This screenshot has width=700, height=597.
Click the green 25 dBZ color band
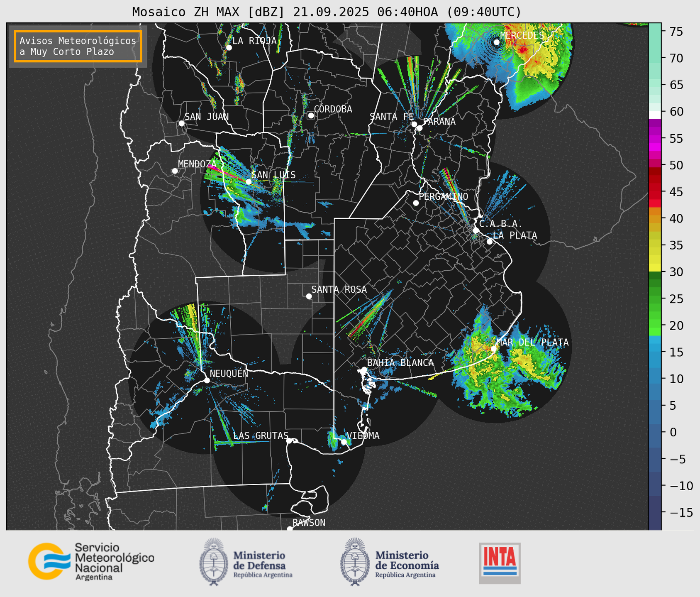pos(655,298)
